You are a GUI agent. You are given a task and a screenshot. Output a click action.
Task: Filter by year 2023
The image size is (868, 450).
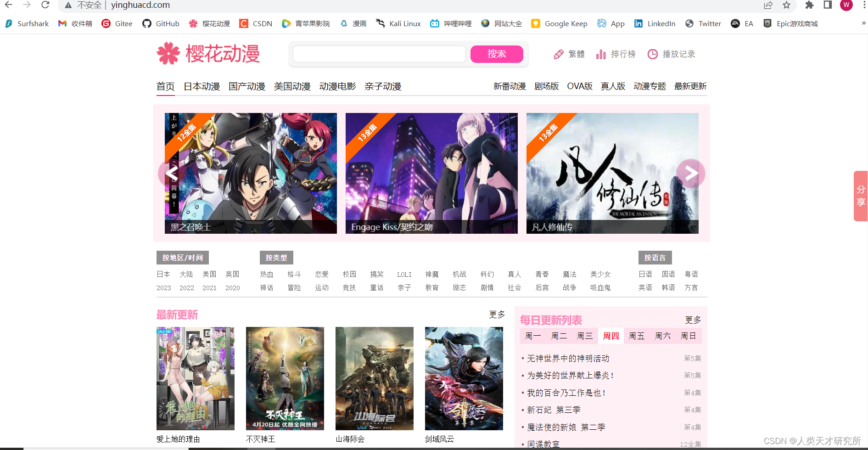(x=164, y=288)
